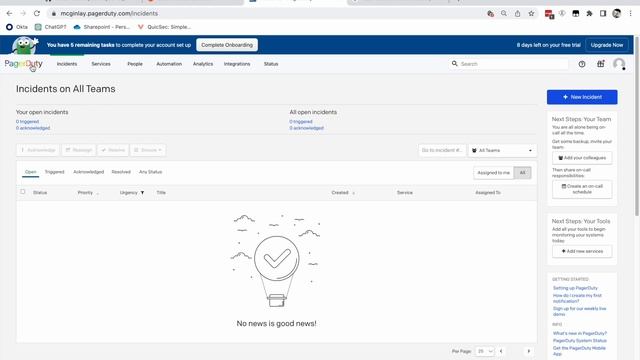The height and width of the screenshot is (360, 640).
Task: Switch filter to Assigned to me
Action: 493,173
